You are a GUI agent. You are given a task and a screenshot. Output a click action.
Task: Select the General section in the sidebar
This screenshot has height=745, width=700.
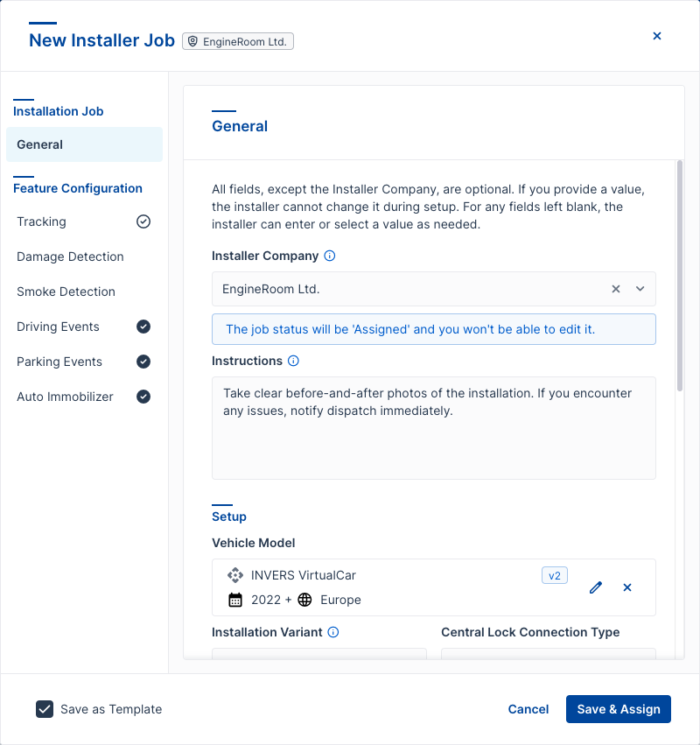(x=39, y=144)
